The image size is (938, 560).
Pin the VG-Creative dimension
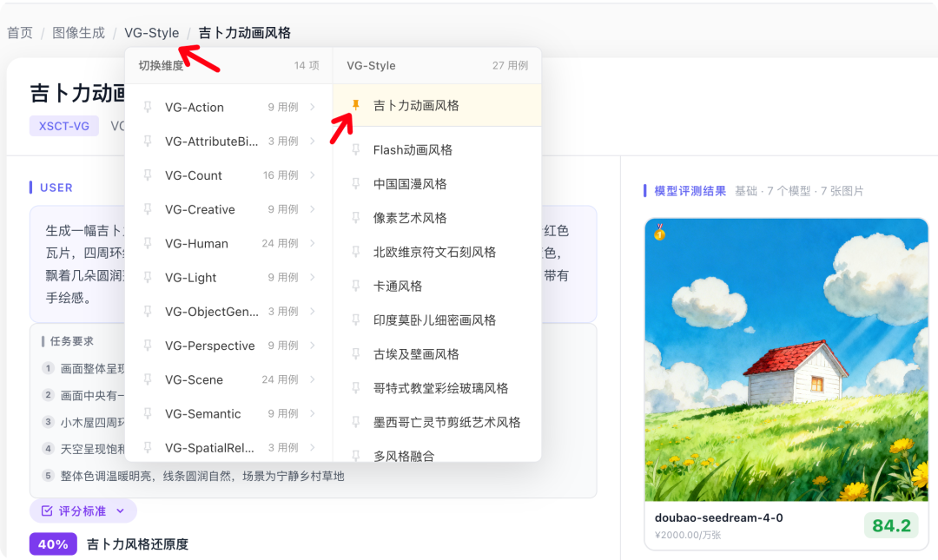(149, 209)
